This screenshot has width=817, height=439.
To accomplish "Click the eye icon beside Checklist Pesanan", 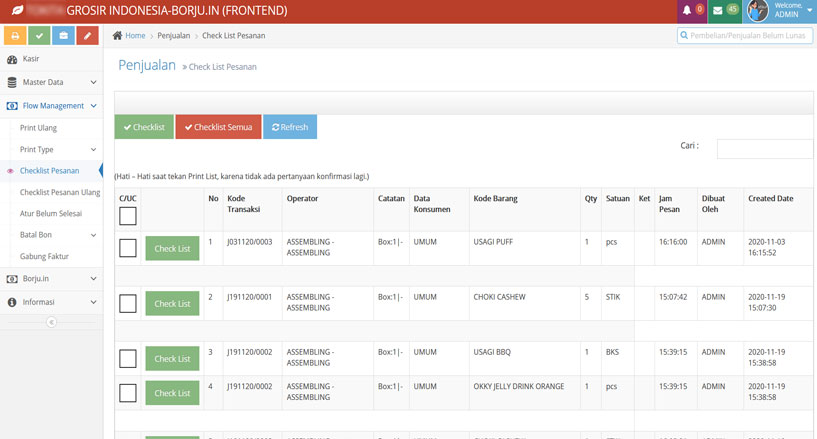I will coord(10,171).
